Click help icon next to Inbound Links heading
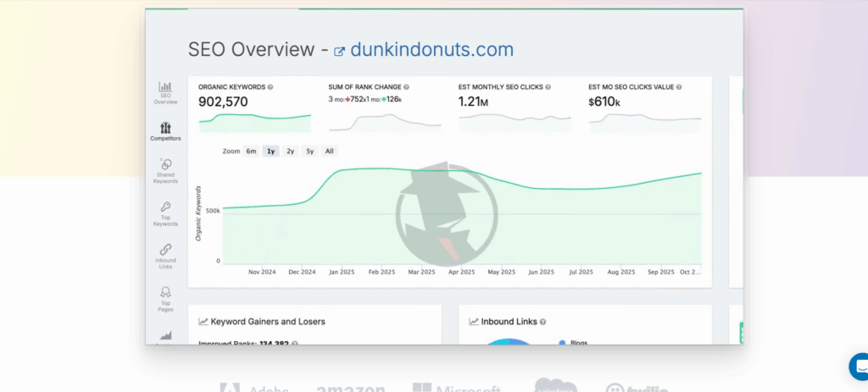The height and width of the screenshot is (392, 868). 542,322
